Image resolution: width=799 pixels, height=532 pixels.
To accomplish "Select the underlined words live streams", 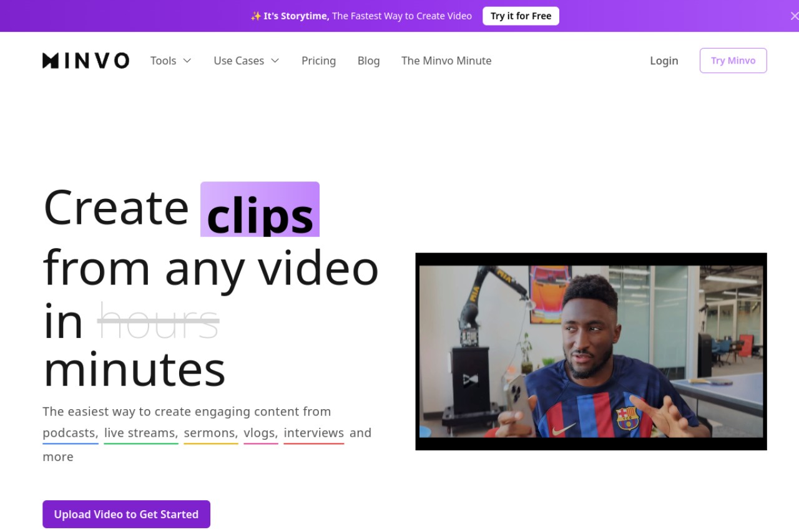I will tap(141, 433).
